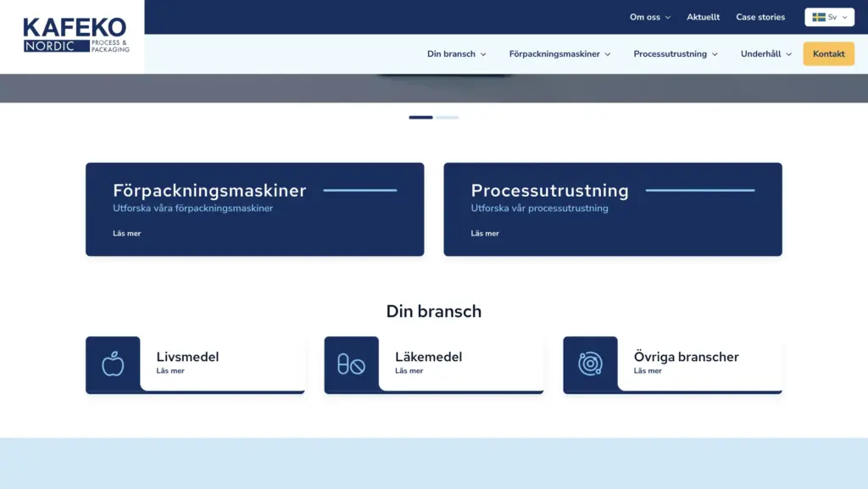Open the Underhåll navigation dropdown
The width and height of the screenshot is (868, 489).
point(765,54)
